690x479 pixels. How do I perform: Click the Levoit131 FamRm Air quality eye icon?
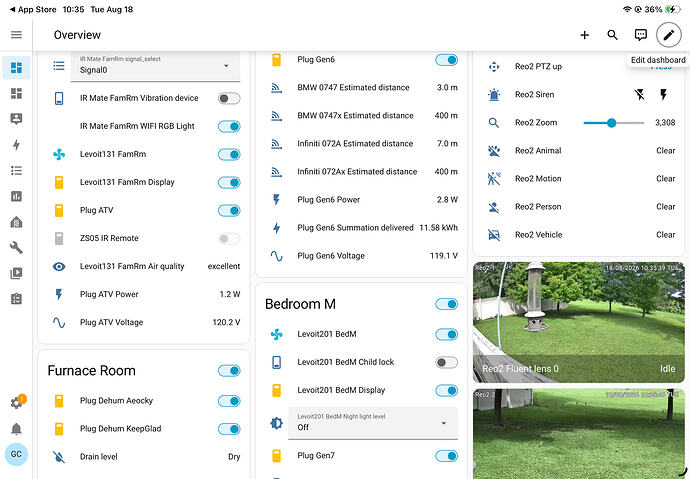59,267
